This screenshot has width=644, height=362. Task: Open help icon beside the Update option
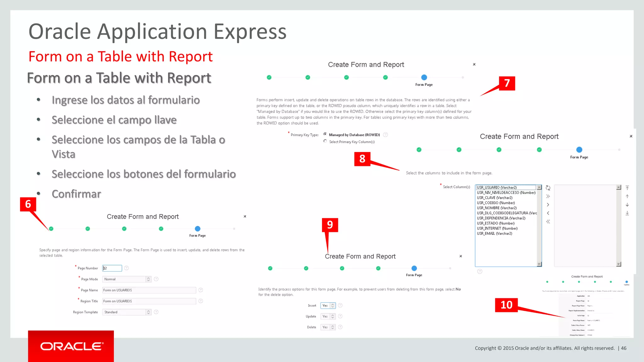[x=340, y=316]
